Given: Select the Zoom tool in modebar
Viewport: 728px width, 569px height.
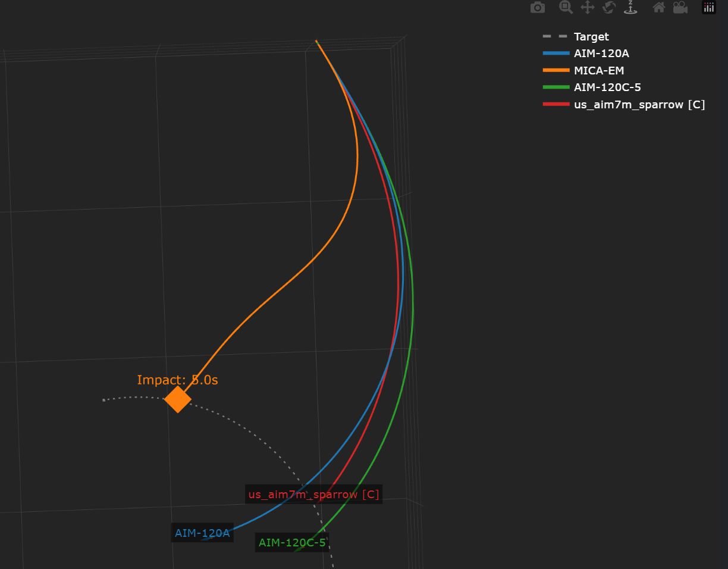Looking at the screenshot, I should pos(566,8).
